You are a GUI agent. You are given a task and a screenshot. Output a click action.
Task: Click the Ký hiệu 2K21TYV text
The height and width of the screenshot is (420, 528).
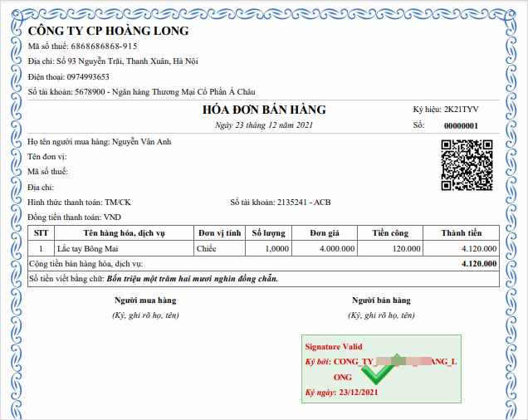[x=446, y=110]
